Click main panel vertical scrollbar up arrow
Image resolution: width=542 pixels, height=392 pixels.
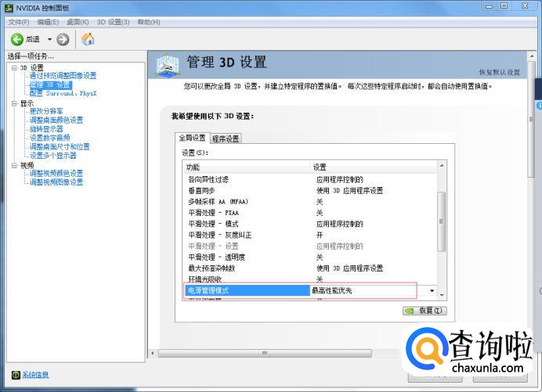point(532,56)
